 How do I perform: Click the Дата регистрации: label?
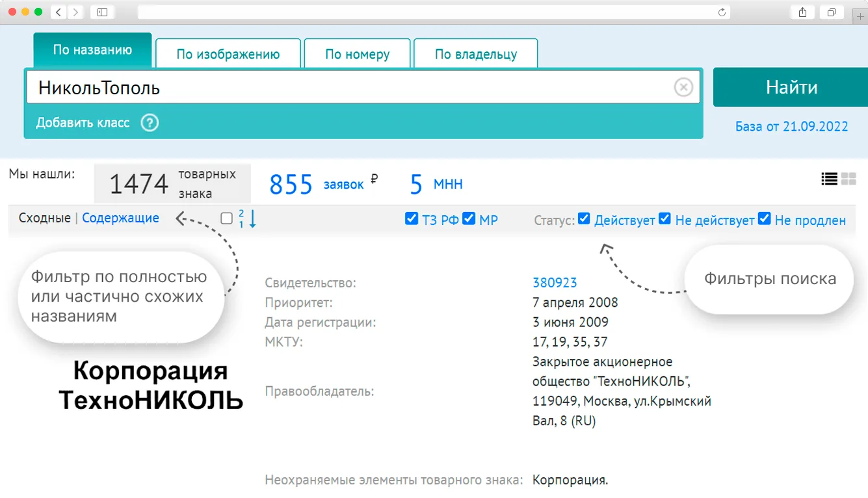click(x=321, y=322)
